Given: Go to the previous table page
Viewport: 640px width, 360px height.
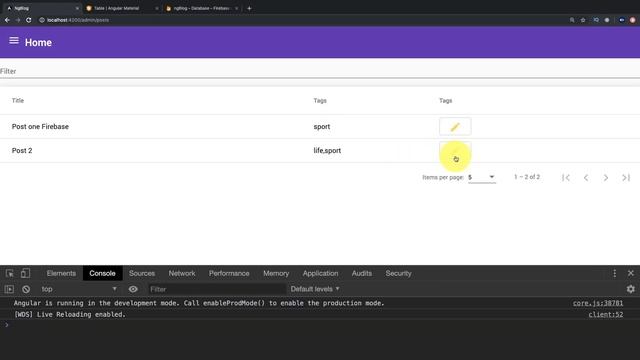Looking at the screenshot, I should [x=586, y=178].
